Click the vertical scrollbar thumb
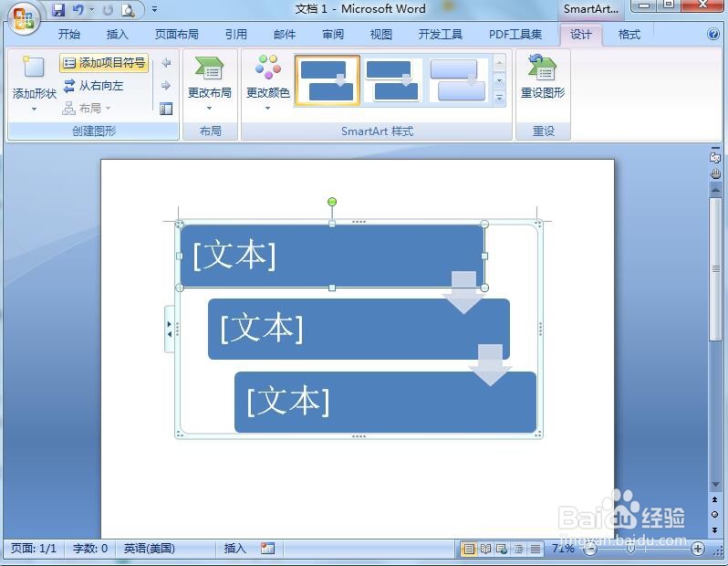This screenshot has width=728, height=566. point(715,269)
